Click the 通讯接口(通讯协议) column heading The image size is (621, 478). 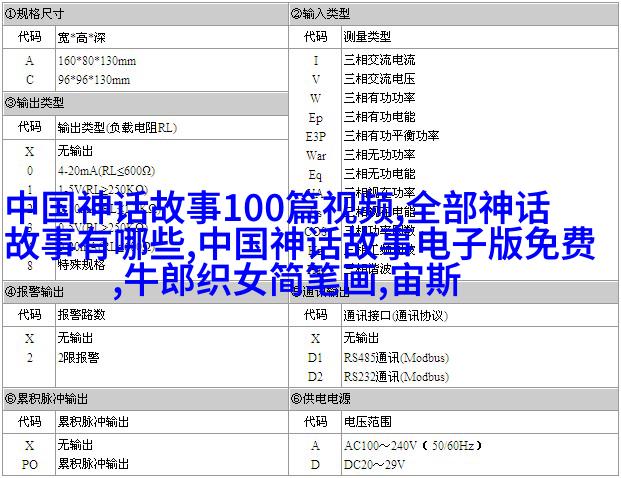(x=396, y=316)
